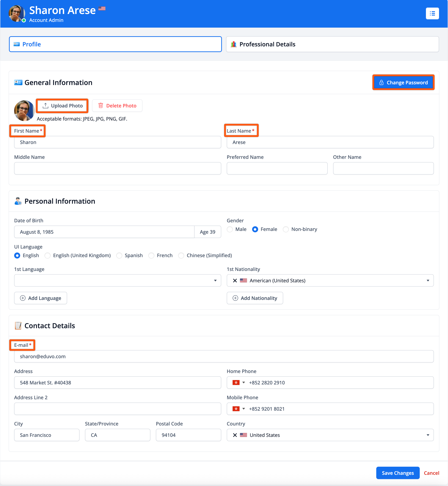
Task: Open the 1st Language dropdown
Action: click(118, 280)
